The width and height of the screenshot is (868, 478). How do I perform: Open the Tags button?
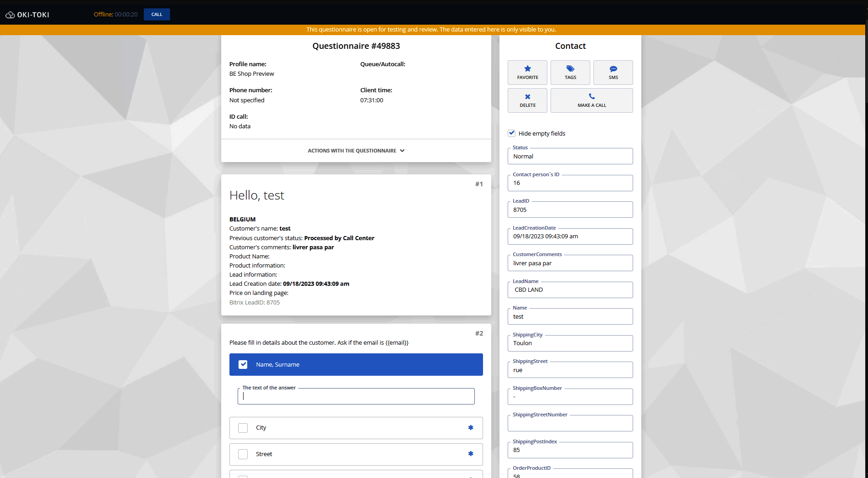(x=570, y=73)
